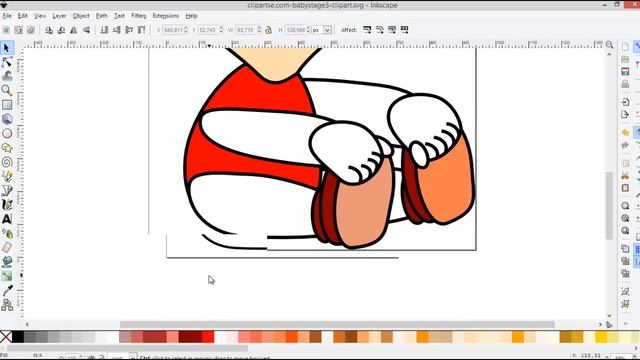Lower selection to bottom
Viewport: 640px width, 360px height.
click(x=104, y=30)
